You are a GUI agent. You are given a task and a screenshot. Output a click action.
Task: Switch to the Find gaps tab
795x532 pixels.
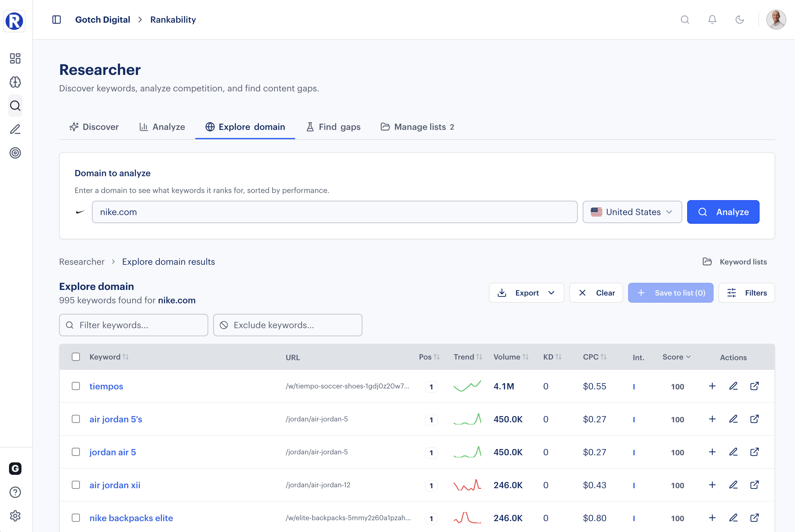coord(333,127)
